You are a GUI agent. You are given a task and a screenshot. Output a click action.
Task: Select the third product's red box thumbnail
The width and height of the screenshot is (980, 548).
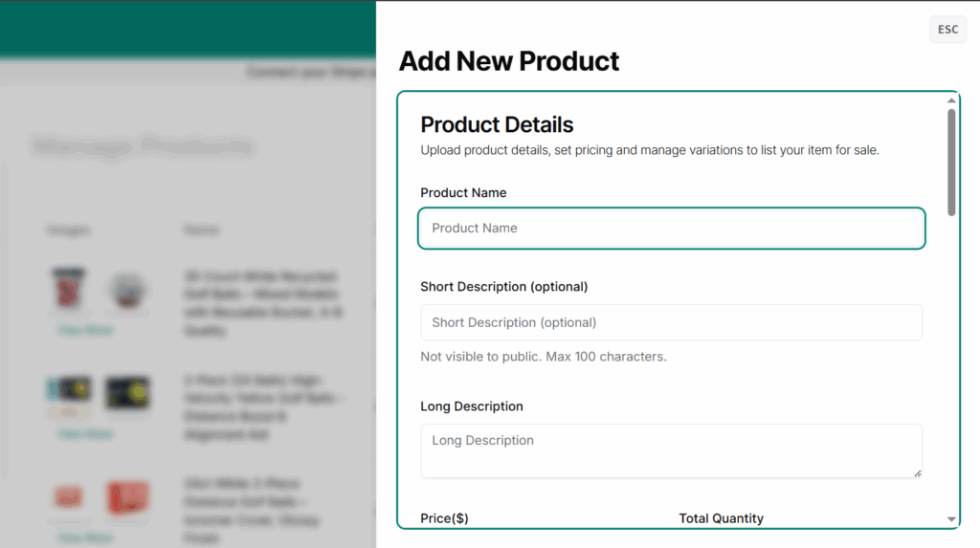click(x=126, y=497)
